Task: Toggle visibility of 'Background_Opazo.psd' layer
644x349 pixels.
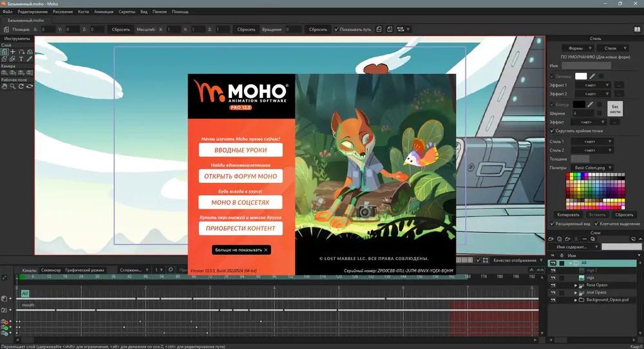Action: click(x=553, y=300)
